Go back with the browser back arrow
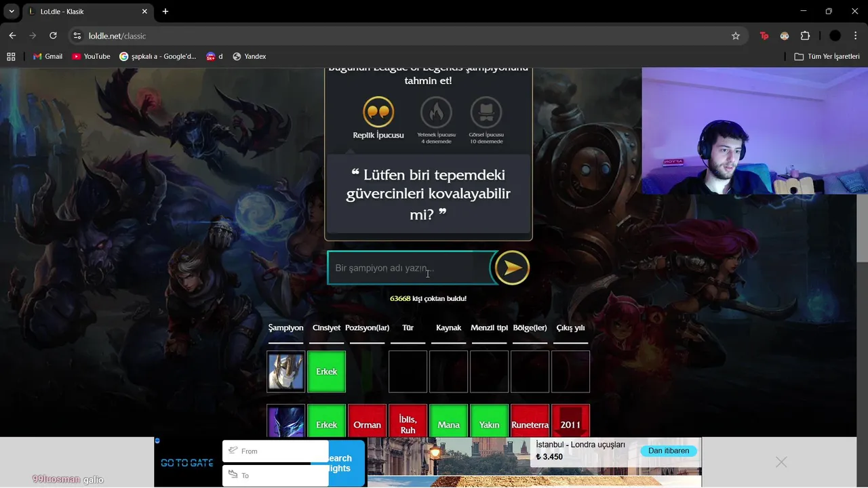This screenshot has height=488, width=868. click(x=12, y=36)
